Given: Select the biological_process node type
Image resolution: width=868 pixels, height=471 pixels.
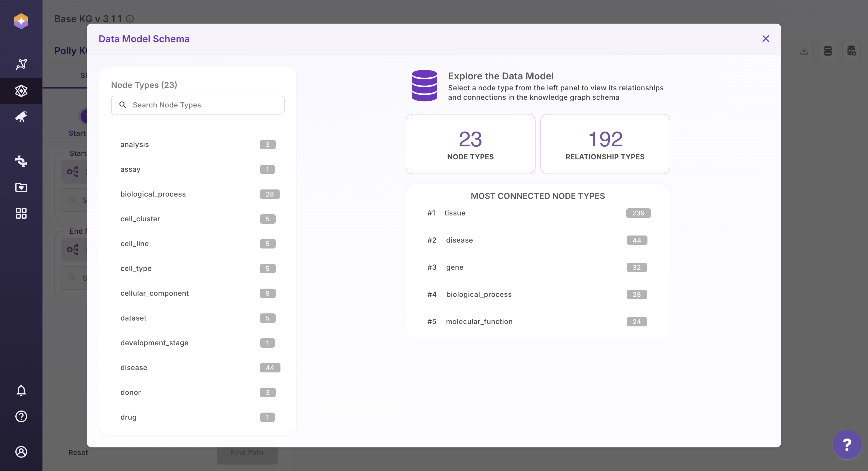Looking at the screenshot, I should coord(153,194).
